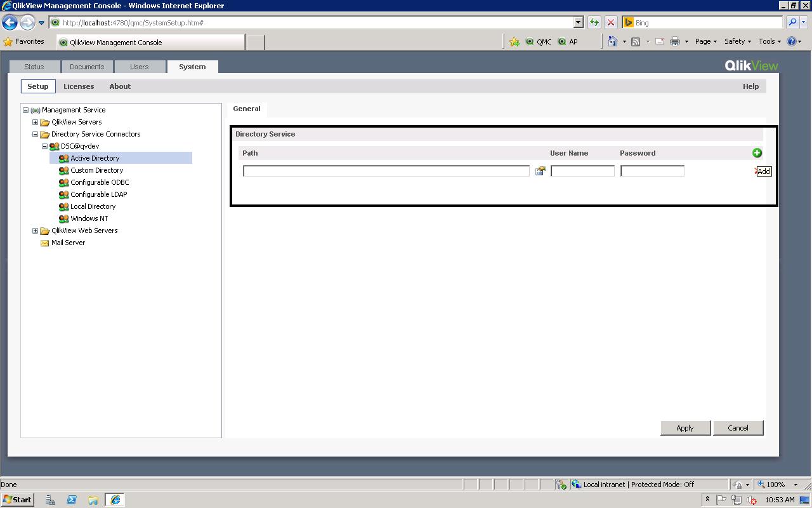This screenshot has width=812, height=508.
Task: Click the Password input field
Action: click(652, 171)
